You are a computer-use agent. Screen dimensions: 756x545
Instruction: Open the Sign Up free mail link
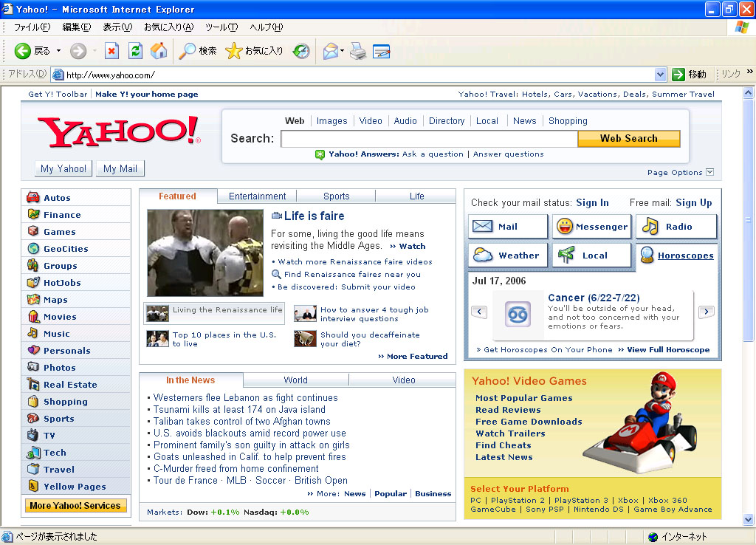[x=694, y=202]
